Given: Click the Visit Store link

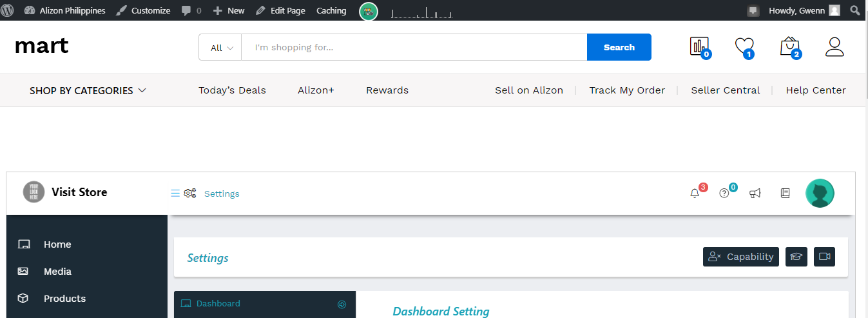Looking at the screenshot, I should tap(79, 192).
